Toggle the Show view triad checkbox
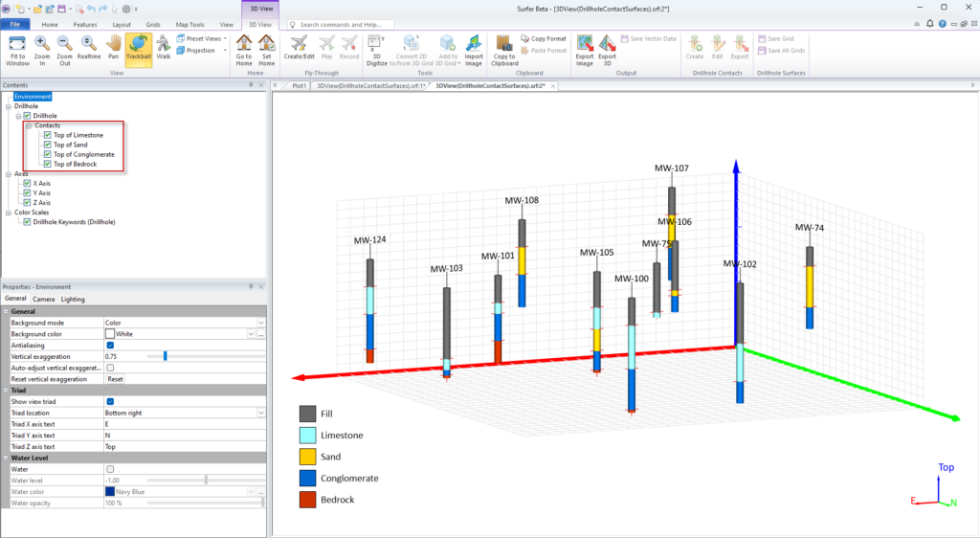 click(x=110, y=401)
